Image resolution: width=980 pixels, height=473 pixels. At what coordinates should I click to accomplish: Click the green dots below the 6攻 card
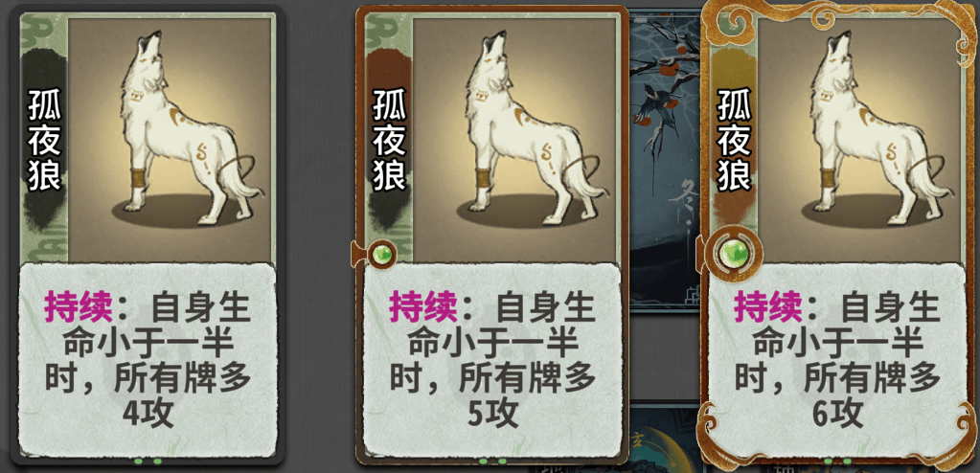837,462
